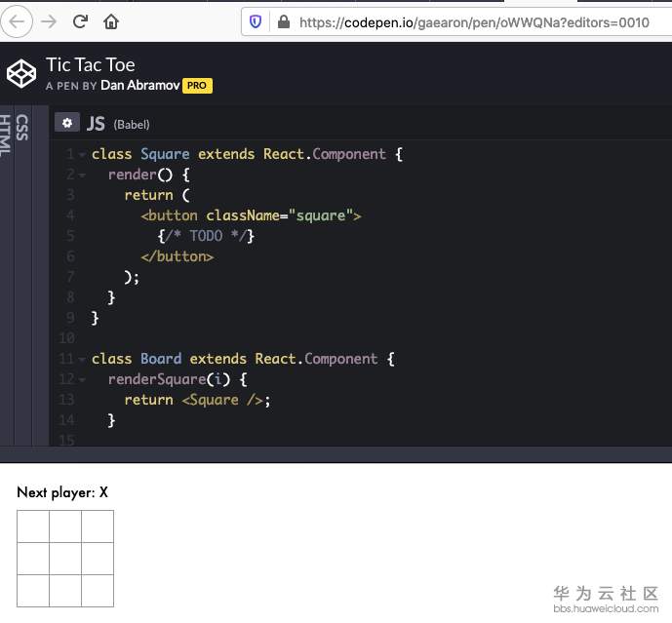Click the top-right tic tac toe square
Image resolution: width=672 pixels, height=623 pixels.
pos(98,526)
